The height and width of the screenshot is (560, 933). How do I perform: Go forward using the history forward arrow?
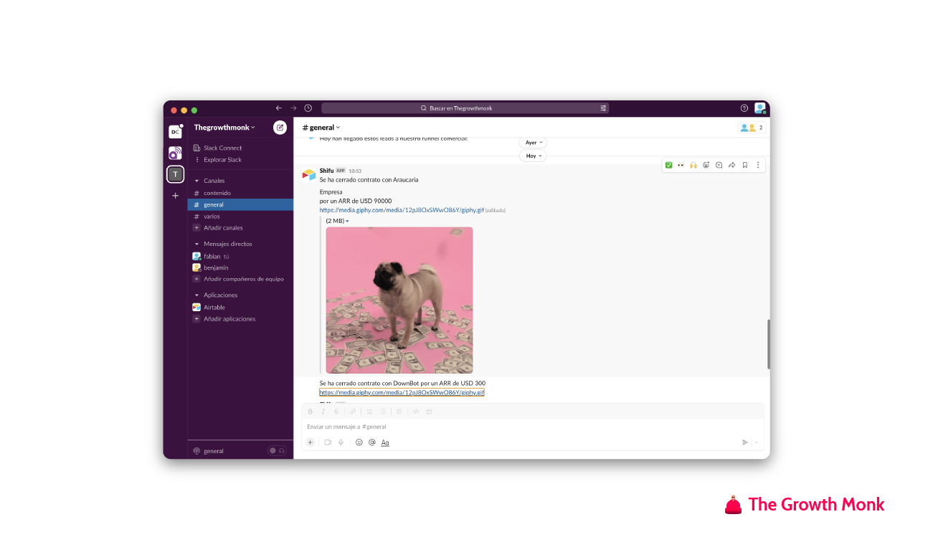pyautogui.click(x=293, y=108)
